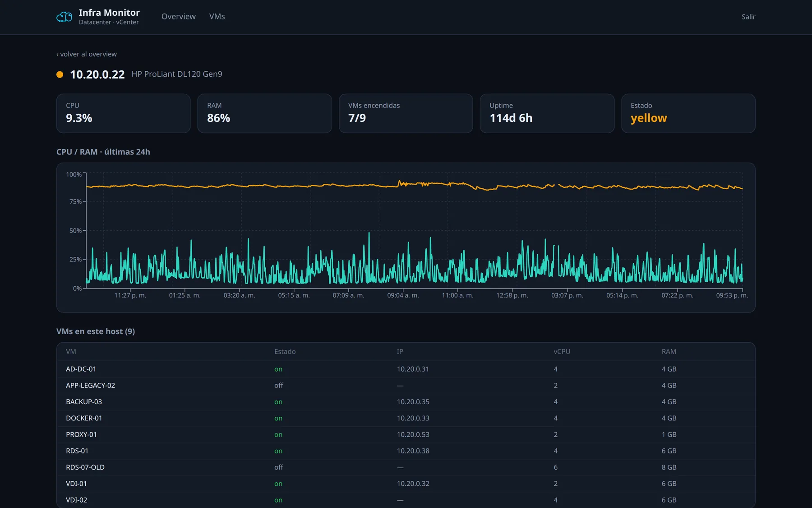Viewport: 812px width, 508px height.
Task: Click the 'VMs encendidas' 7/9 card
Action: 406,113
